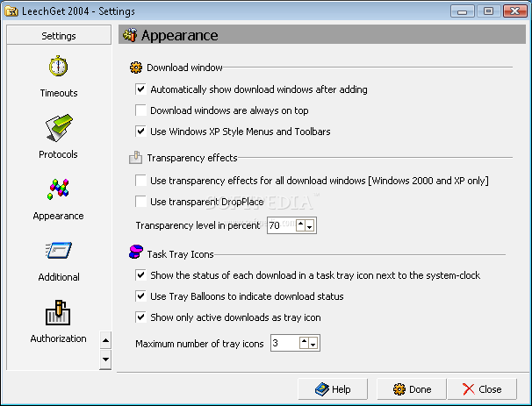Click the maximum tray icons input field
532x406 pixels.
click(x=285, y=343)
